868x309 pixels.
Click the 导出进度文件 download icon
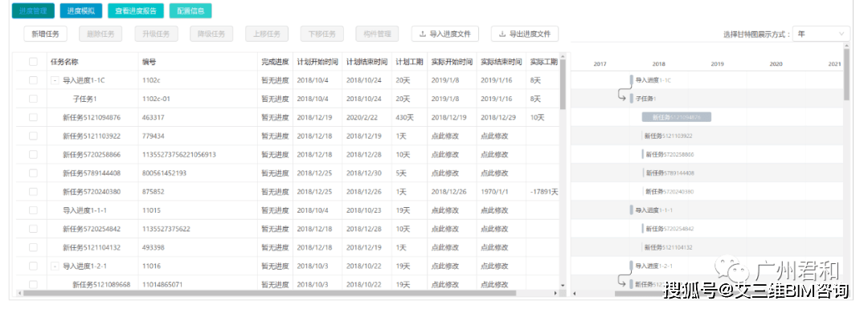(x=502, y=34)
